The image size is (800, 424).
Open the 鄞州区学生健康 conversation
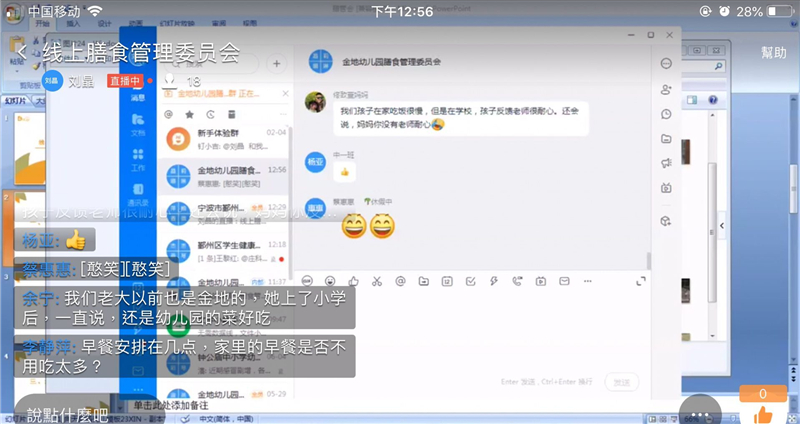coord(224,251)
